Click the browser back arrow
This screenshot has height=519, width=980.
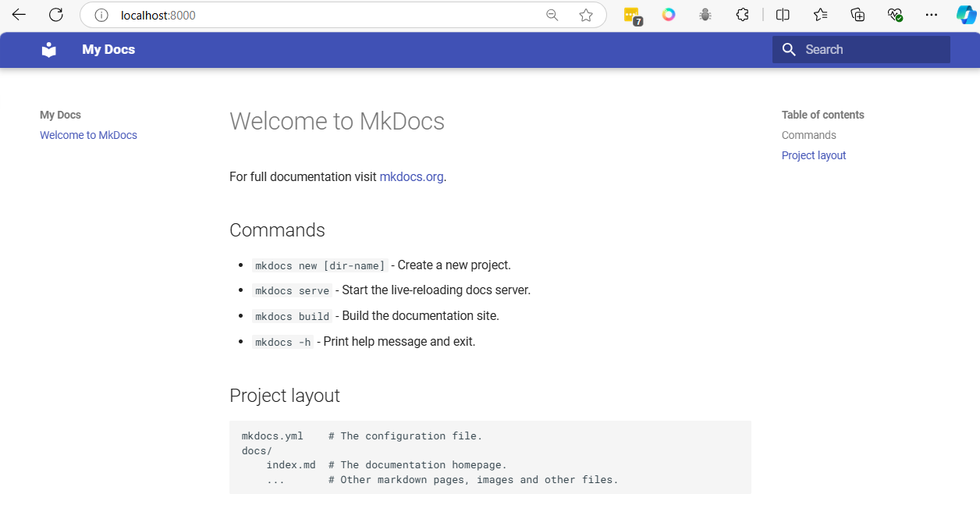coord(19,15)
